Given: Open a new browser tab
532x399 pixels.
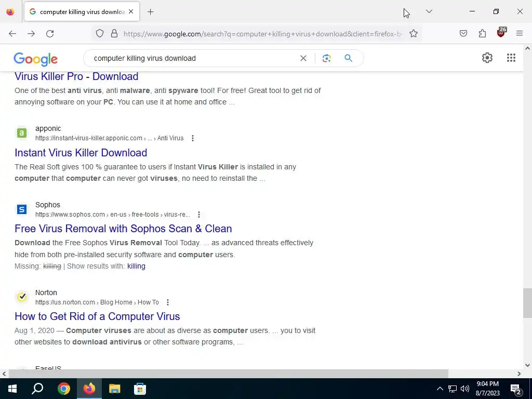Looking at the screenshot, I should (x=151, y=12).
